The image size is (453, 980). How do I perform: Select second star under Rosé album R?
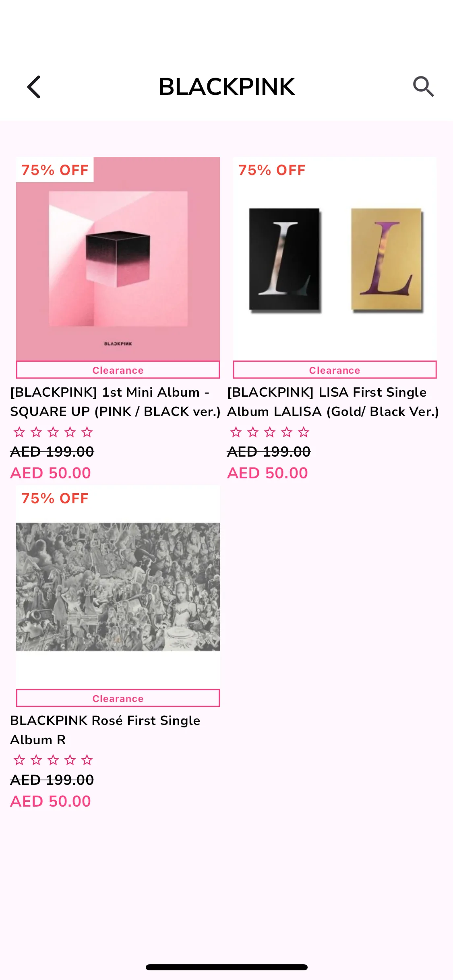(x=36, y=760)
